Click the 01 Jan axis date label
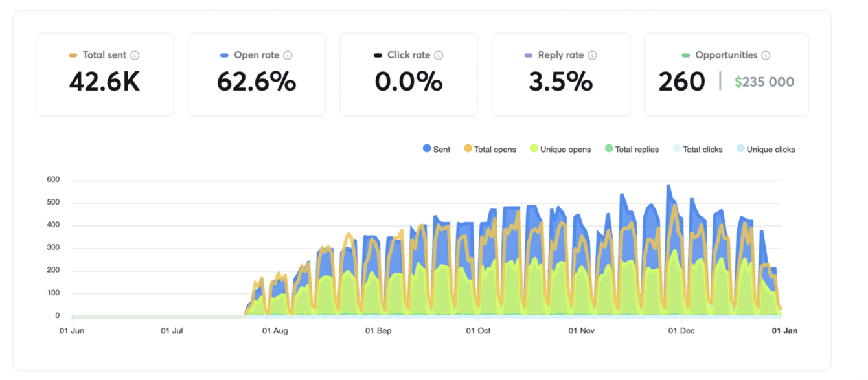Image resolution: width=868 pixels, height=380 pixels. pyautogui.click(x=784, y=331)
